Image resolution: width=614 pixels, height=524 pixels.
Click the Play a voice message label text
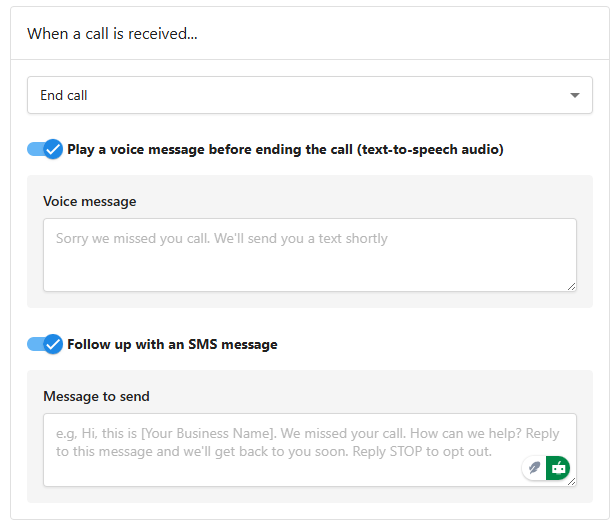[x=285, y=149]
